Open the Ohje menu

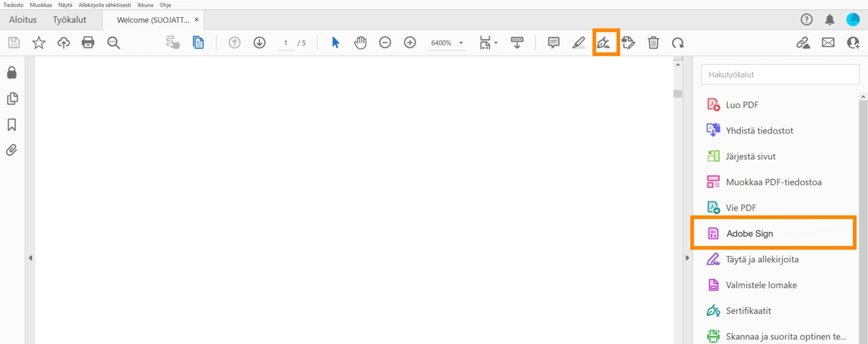pyautogui.click(x=165, y=5)
